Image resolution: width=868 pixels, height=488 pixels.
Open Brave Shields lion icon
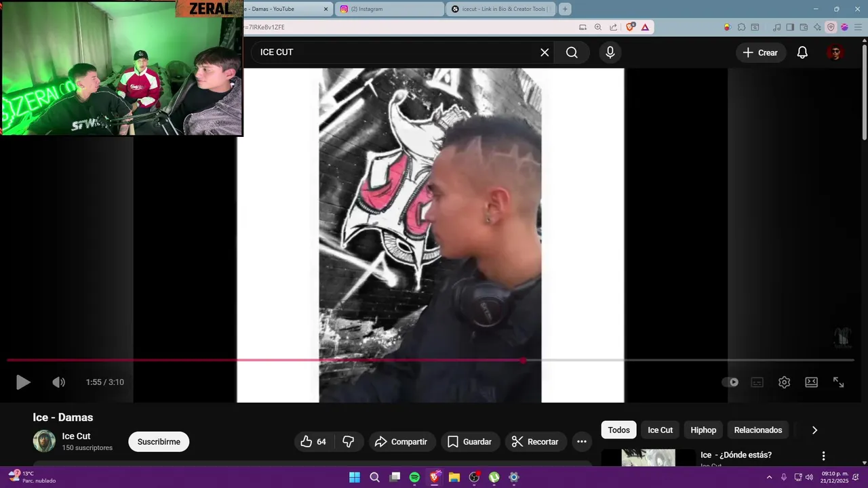(631, 27)
